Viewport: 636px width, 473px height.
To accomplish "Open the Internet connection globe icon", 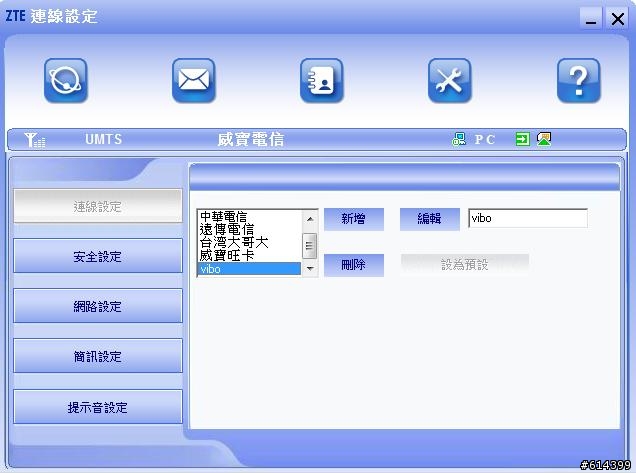I will 66,80.
